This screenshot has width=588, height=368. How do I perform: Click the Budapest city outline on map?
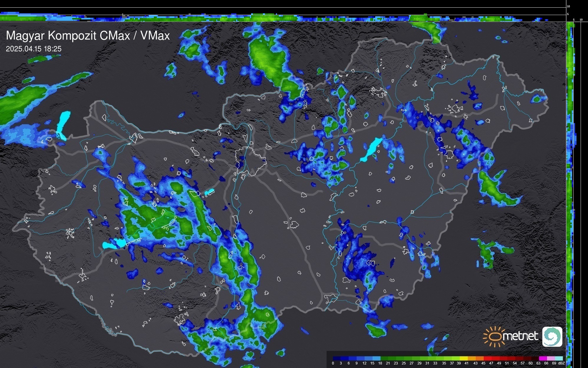click(x=251, y=161)
